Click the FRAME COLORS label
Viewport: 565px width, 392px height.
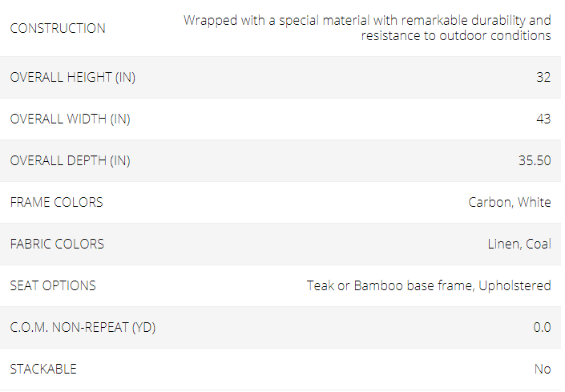coord(57,202)
